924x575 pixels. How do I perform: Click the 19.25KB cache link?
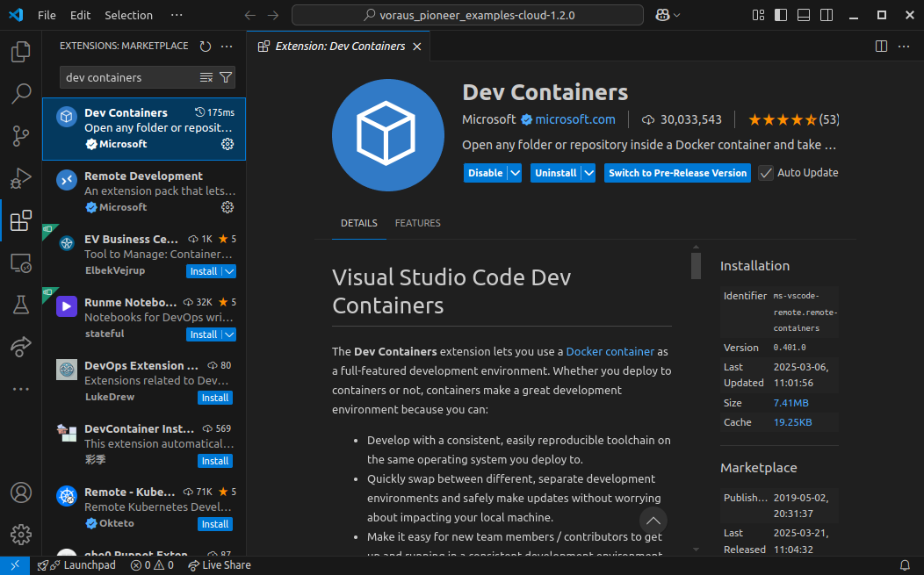tap(792, 422)
